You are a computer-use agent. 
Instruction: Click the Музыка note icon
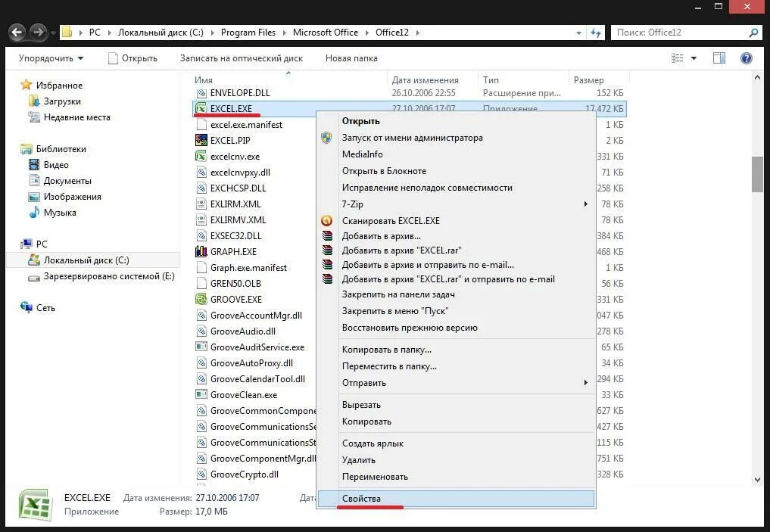click(34, 213)
